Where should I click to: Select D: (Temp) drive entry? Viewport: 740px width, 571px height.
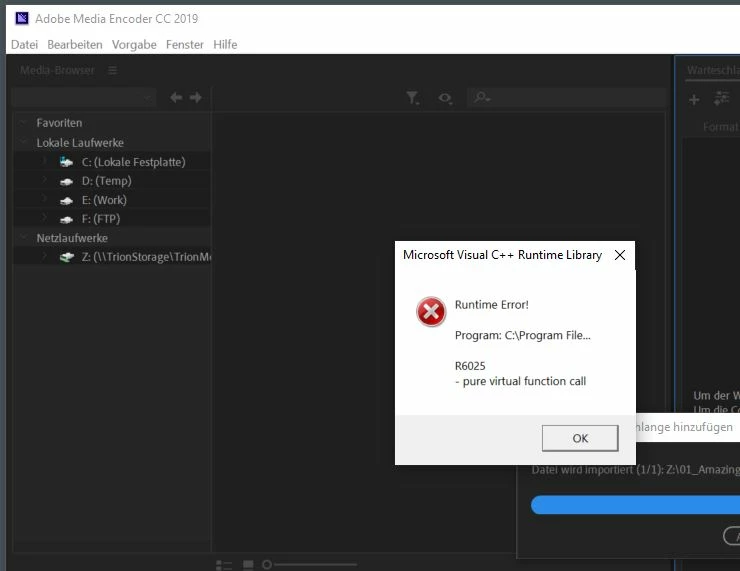tap(107, 181)
